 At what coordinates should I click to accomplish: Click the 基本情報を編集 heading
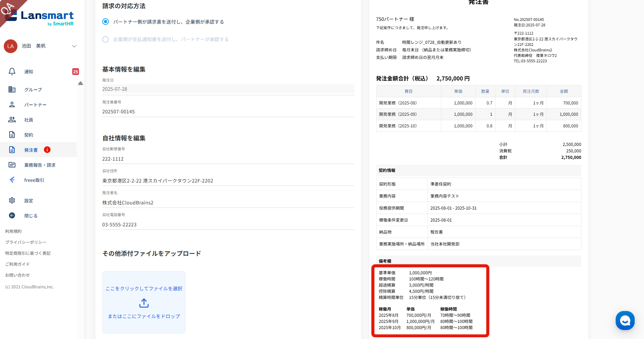coord(124,70)
